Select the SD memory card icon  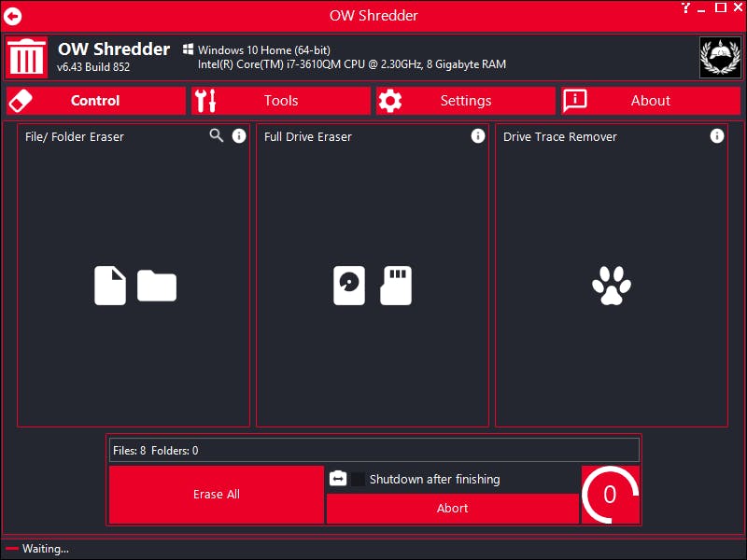point(396,286)
